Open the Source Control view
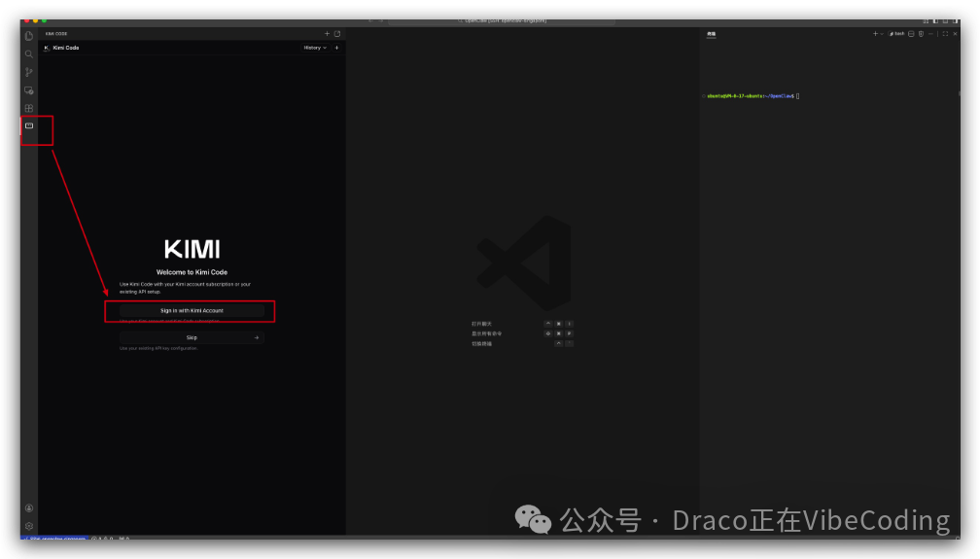This screenshot has width=980, height=559. pos(29,72)
